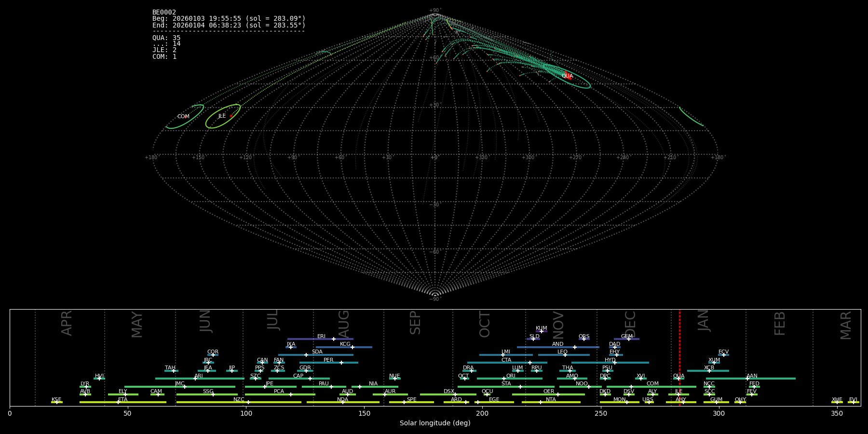Click the JAN month label in the timeline
The image size is (868, 434).
tap(704, 321)
